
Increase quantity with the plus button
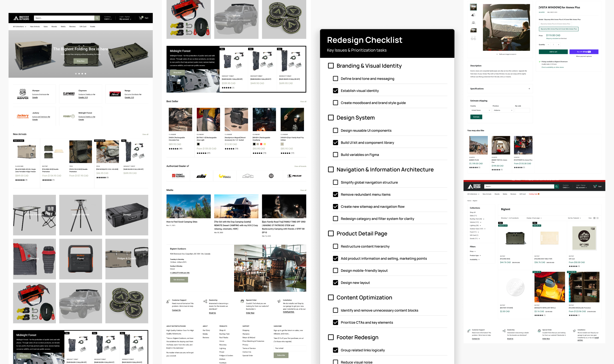pos(558,45)
